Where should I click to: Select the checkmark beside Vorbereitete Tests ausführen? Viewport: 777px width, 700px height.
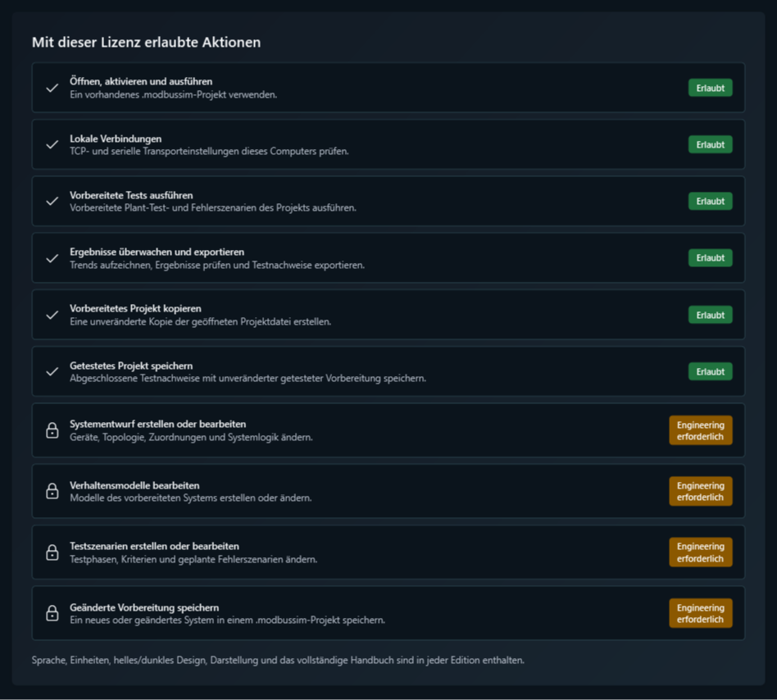[x=52, y=201]
